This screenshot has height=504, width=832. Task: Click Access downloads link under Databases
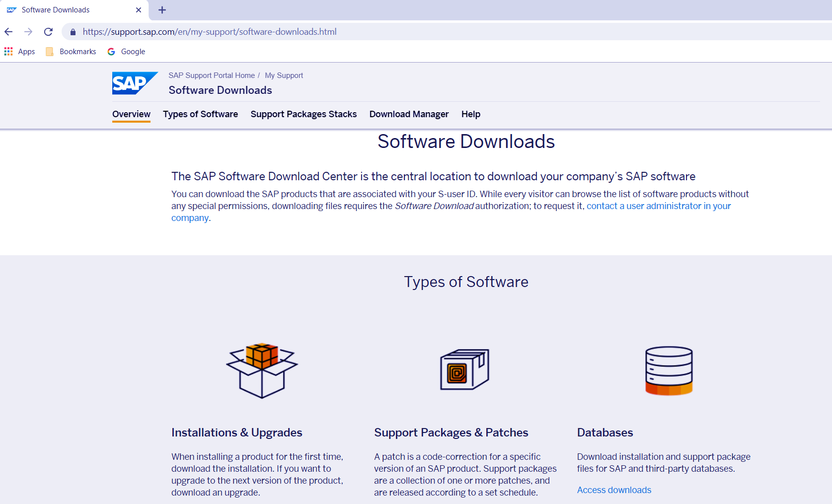pos(614,490)
